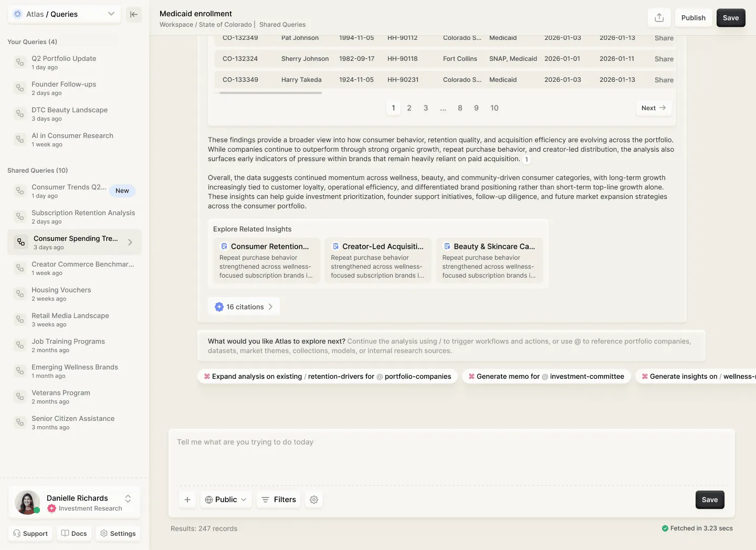Click 'Results: 247 records' status text

[204, 528]
